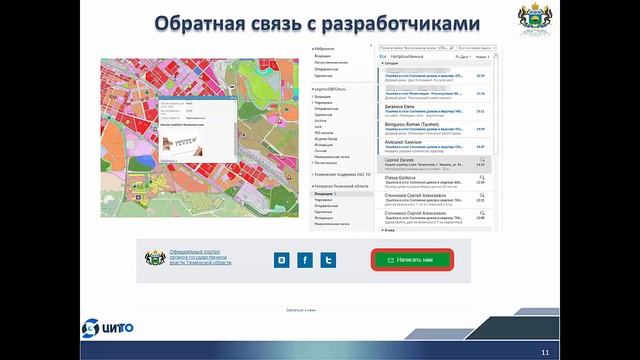This screenshot has width=640, height=360.
Task: Open the "По дате" sort dropdown
Action: point(463,57)
